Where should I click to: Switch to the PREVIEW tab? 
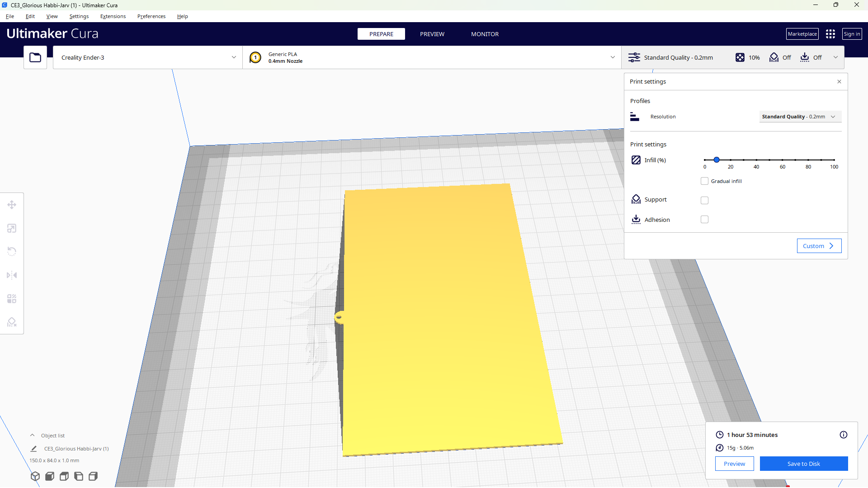pyautogui.click(x=432, y=34)
